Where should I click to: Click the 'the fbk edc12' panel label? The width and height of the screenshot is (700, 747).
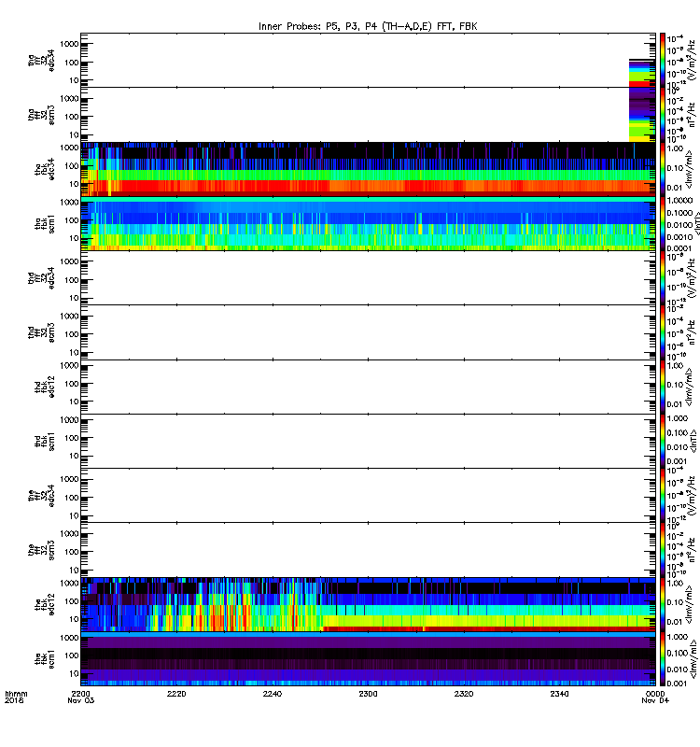(45, 604)
